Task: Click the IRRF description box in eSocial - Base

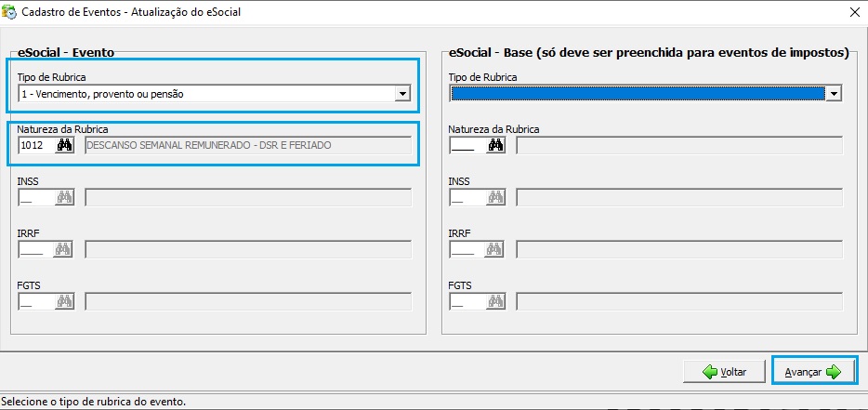Action: pos(679,249)
